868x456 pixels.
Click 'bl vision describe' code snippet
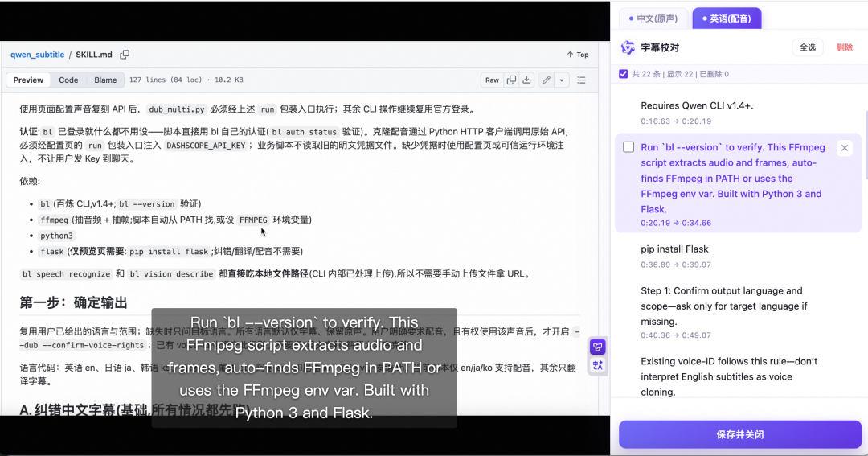tap(171, 273)
